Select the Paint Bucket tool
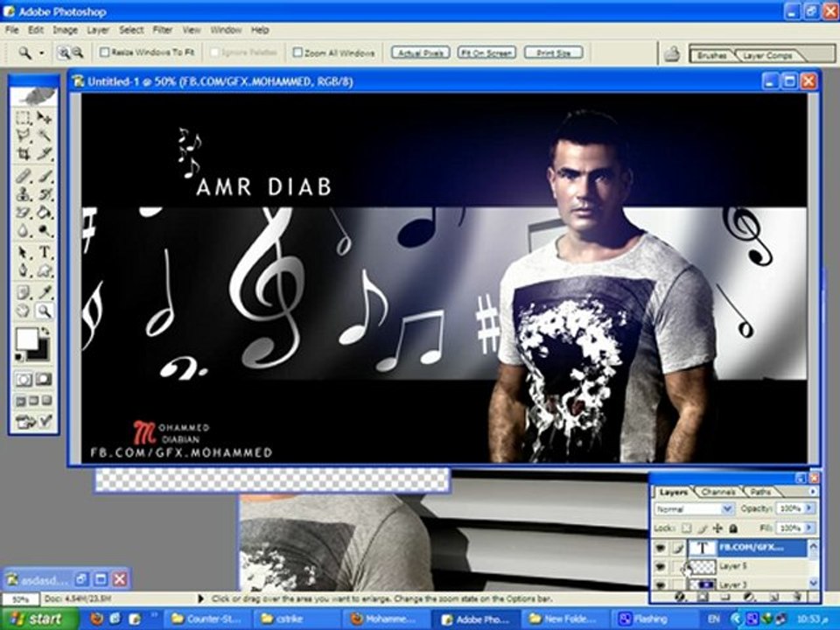Image resolution: width=840 pixels, height=630 pixels. click(45, 212)
